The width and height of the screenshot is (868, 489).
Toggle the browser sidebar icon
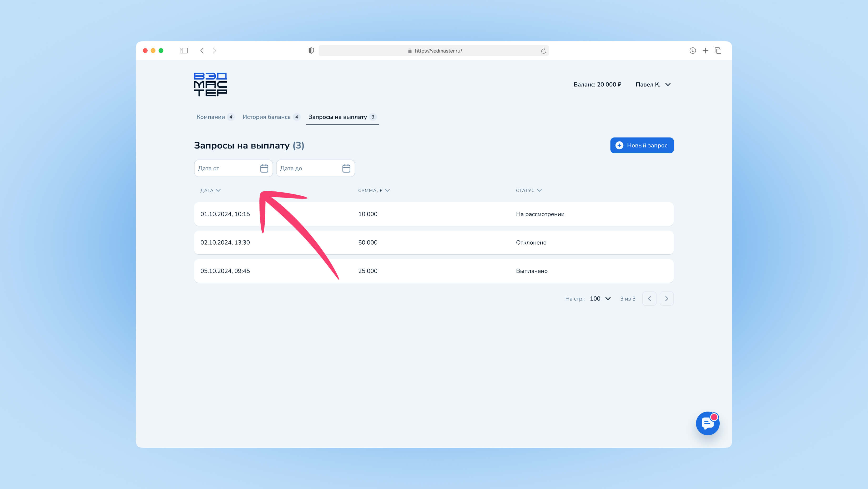pos(184,51)
